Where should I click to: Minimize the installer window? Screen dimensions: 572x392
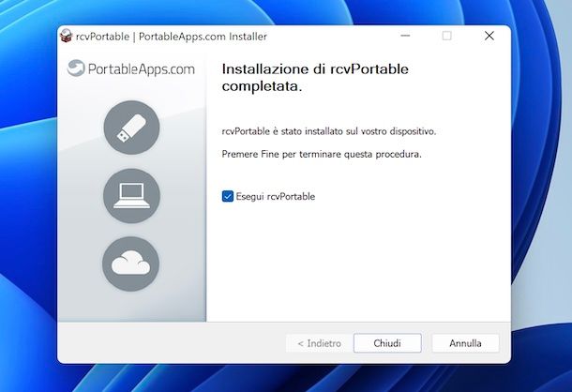click(x=405, y=36)
